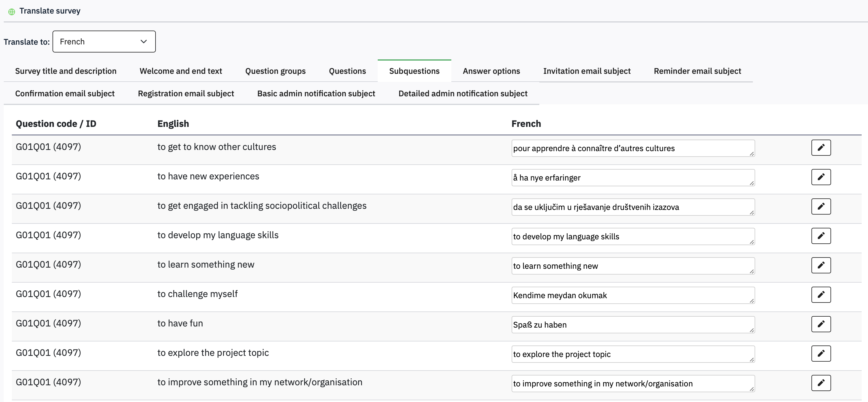The image size is (868, 402).
Task: Open editor next to 'Spaß zu haben' field
Action: click(821, 324)
